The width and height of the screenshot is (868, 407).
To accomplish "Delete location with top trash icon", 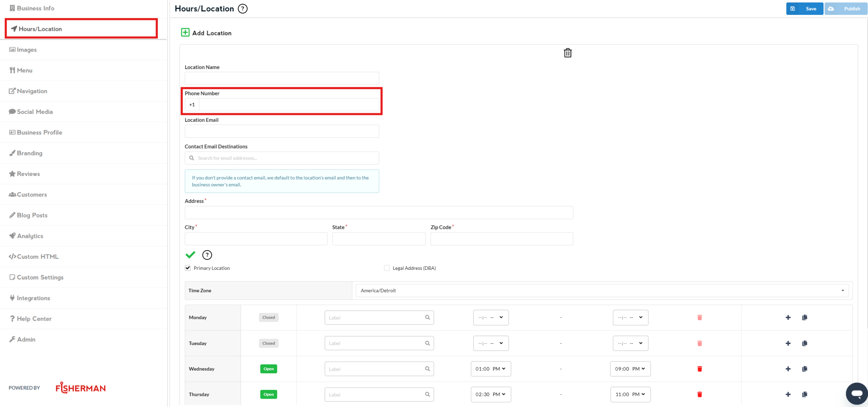I will 567,53.
